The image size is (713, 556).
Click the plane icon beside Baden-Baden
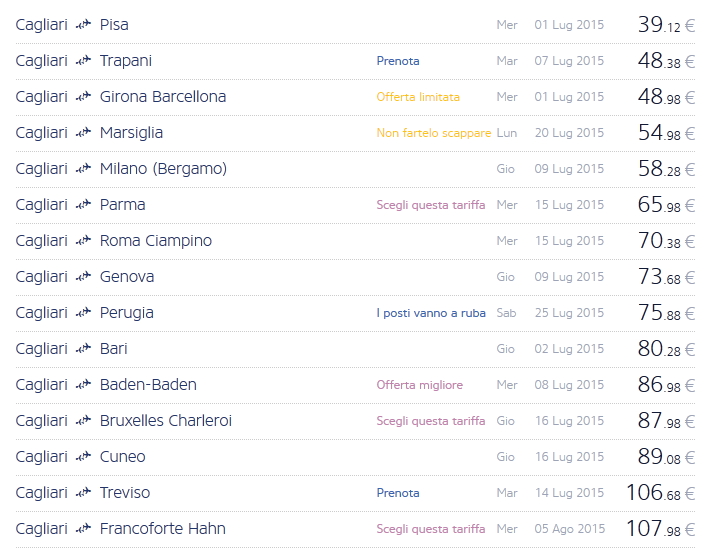click(x=83, y=385)
